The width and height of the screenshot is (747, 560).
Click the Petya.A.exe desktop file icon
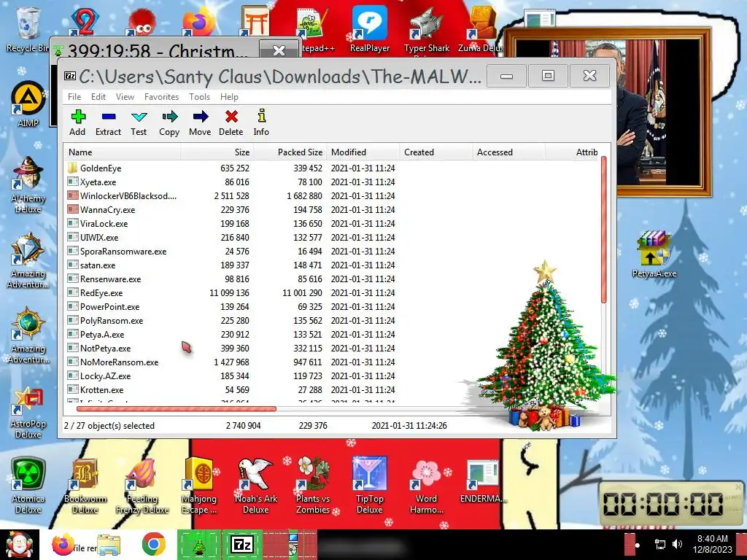pos(654,254)
